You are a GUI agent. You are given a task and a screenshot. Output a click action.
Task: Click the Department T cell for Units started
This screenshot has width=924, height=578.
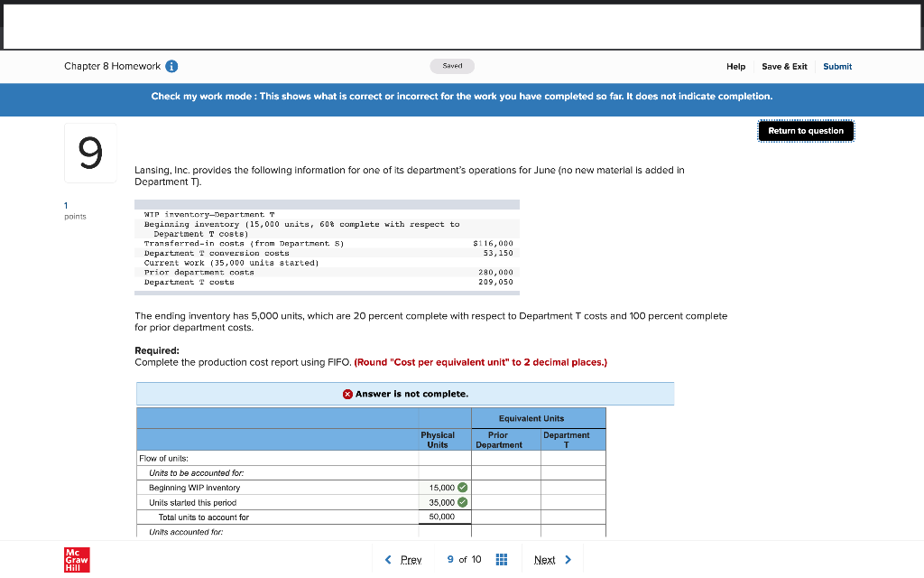(572, 502)
